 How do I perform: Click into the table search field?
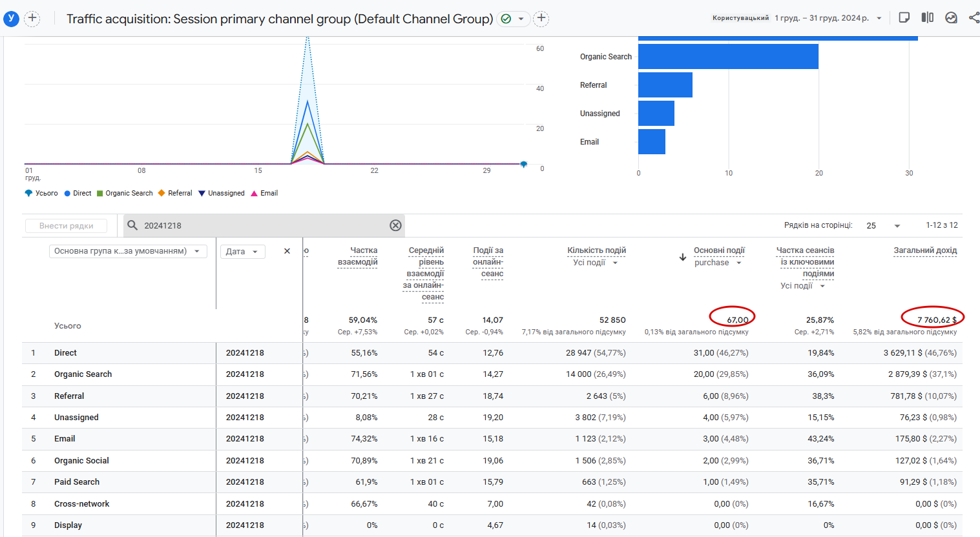(x=258, y=225)
